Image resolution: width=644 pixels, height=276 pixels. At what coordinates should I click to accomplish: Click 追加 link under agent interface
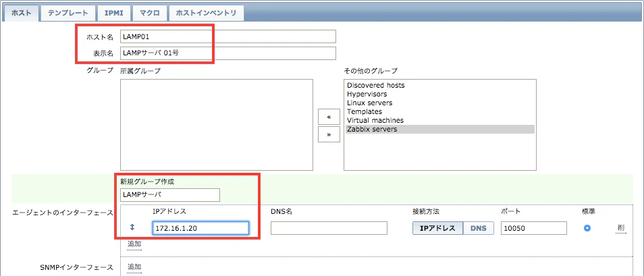coord(134,244)
